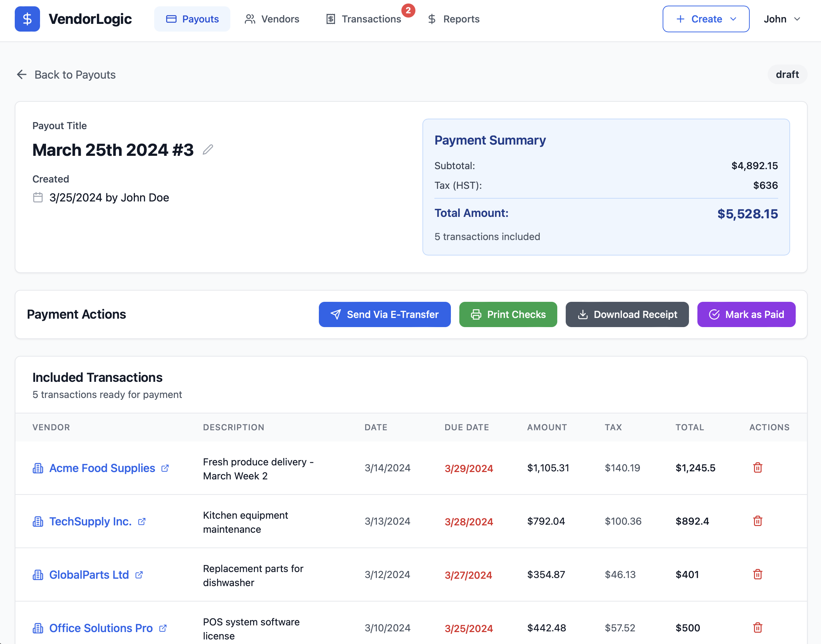Click the trash icon on the TechSupply Inc. row

[x=757, y=522]
